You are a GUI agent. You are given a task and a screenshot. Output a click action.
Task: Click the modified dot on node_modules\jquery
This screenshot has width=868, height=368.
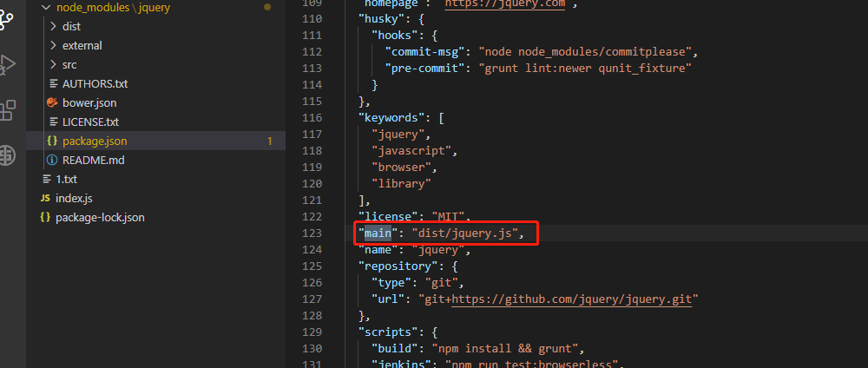[x=267, y=7]
